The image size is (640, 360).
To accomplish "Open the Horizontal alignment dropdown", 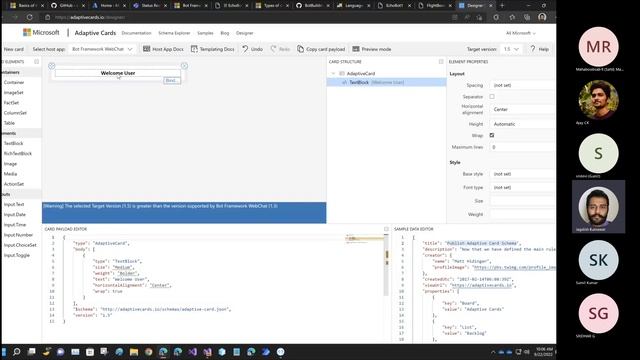I will point(522,109).
